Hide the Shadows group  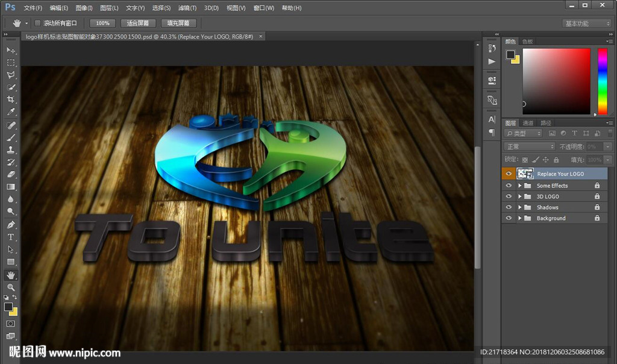(509, 207)
